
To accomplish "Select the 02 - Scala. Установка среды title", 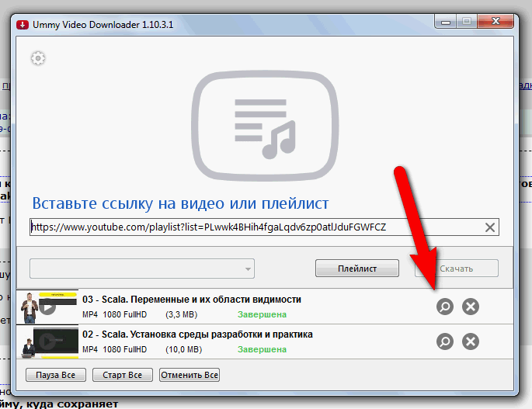I will click(x=197, y=334).
